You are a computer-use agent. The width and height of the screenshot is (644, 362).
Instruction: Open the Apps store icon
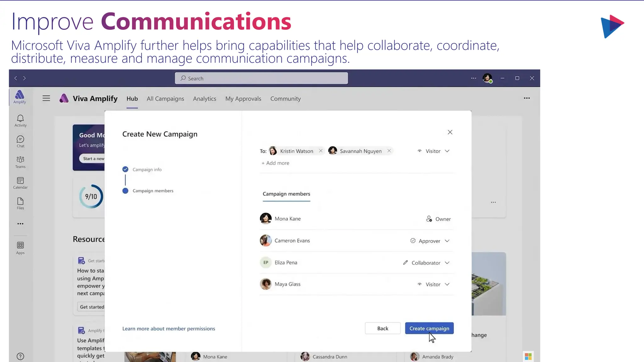point(20,248)
